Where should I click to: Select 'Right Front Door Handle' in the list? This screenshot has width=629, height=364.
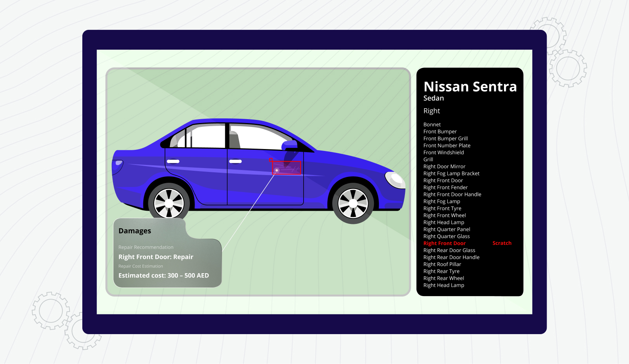pyautogui.click(x=452, y=194)
